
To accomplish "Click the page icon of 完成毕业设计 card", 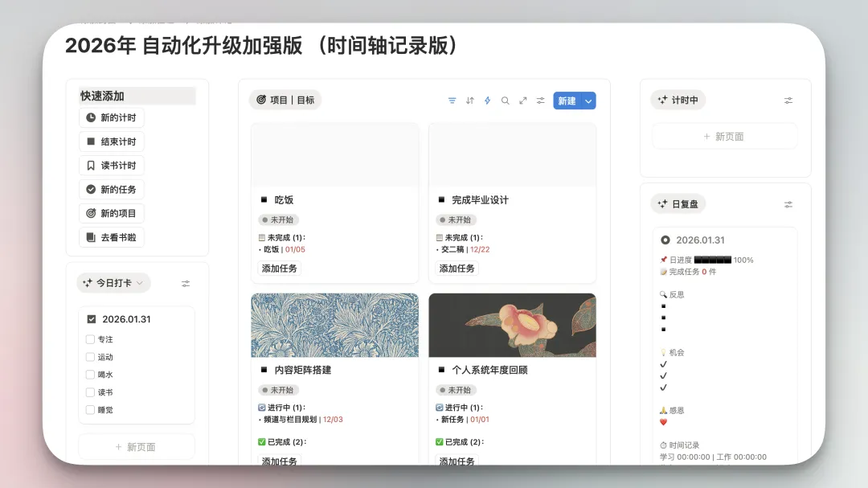I will [442, 199].
